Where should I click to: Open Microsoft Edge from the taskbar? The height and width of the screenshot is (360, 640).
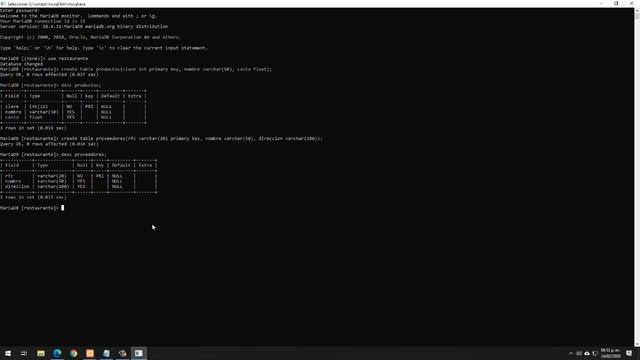point(57,353)
